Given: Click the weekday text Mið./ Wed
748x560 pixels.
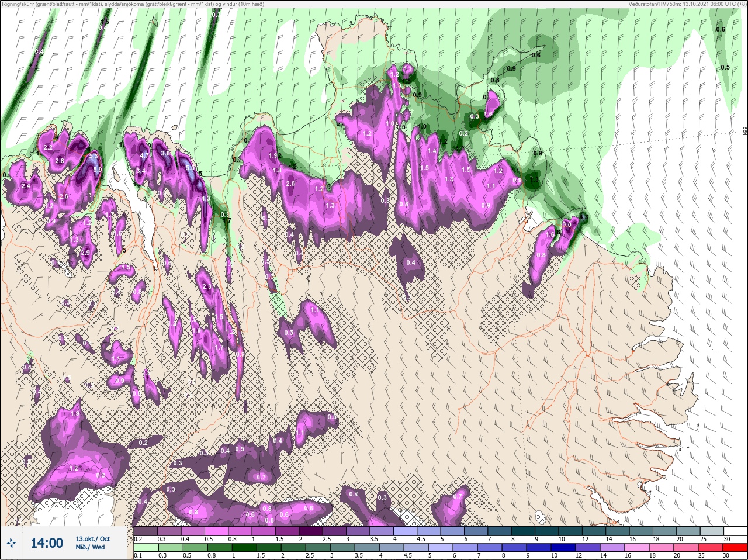Looking at the screenshot, I should coord(90,547).
